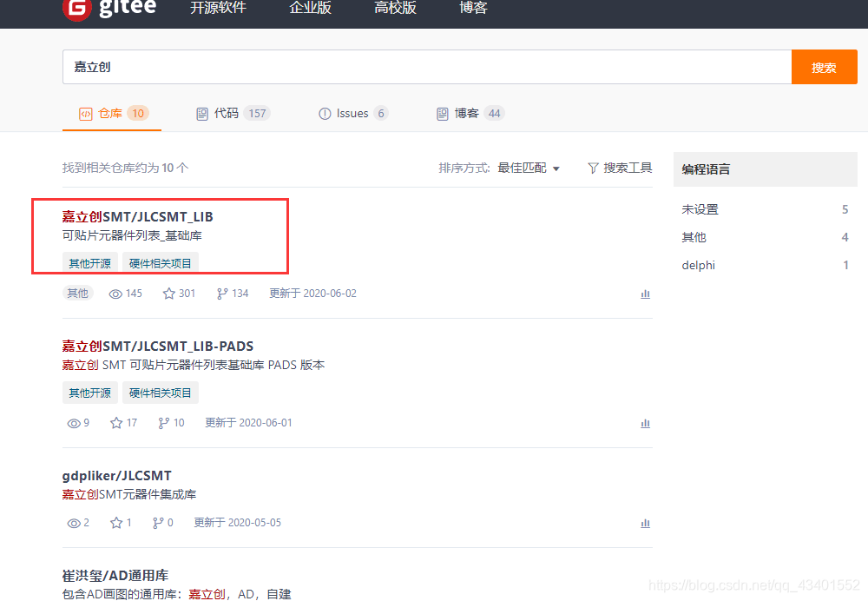Click the code icon on 仓库 tab
This screenshot has width=868, height=601.
coord(86,114)
